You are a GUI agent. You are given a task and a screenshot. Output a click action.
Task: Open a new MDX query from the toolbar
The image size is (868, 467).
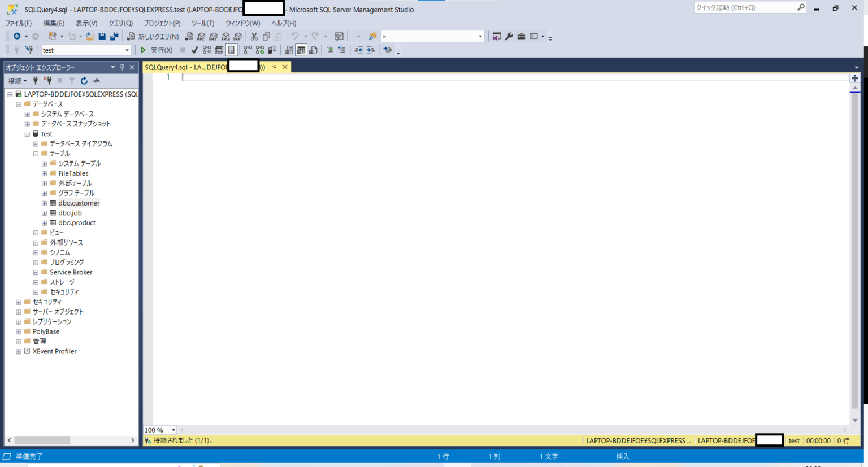[x=201, y=36]
